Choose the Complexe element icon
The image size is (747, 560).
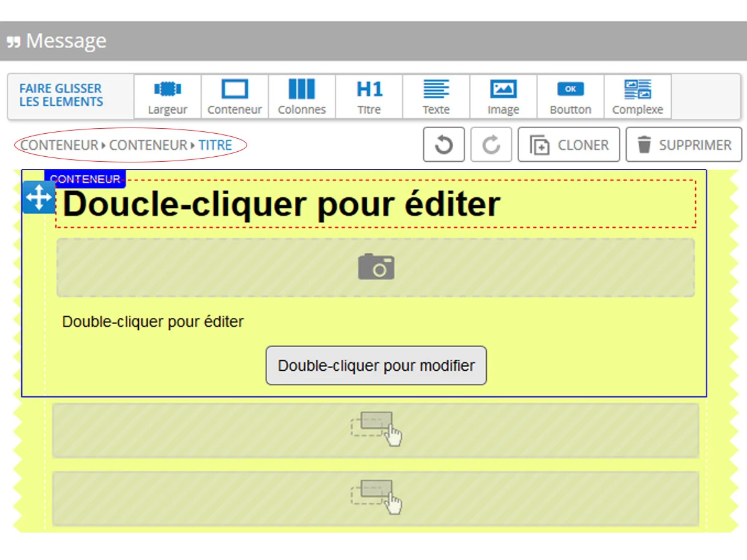pos(637,96)
